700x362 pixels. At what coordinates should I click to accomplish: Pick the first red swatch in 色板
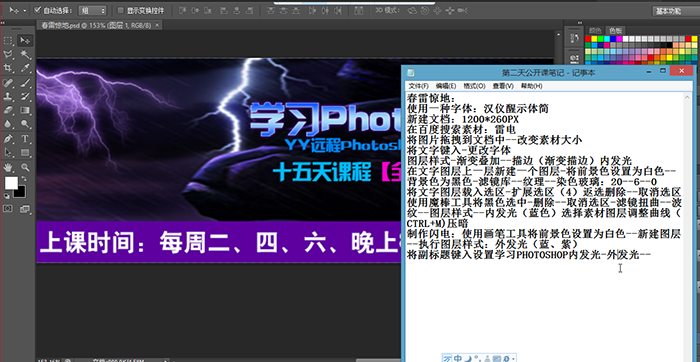588,39
